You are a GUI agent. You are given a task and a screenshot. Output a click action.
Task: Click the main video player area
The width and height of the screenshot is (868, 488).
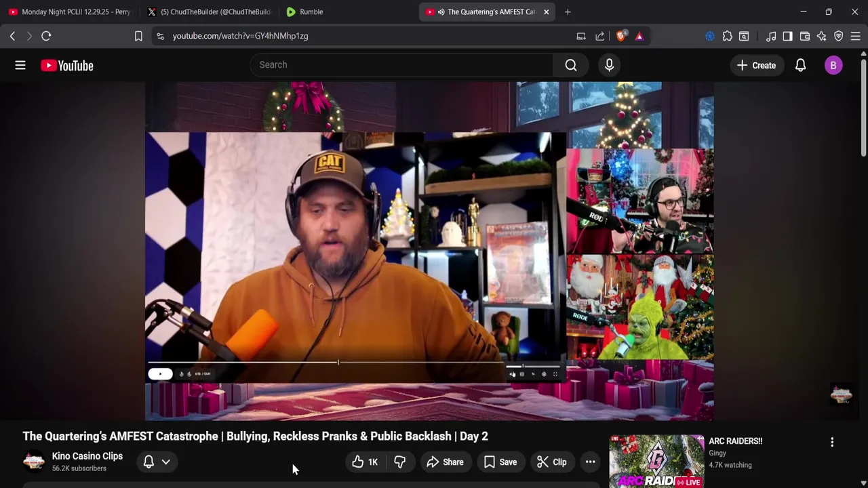429,251
